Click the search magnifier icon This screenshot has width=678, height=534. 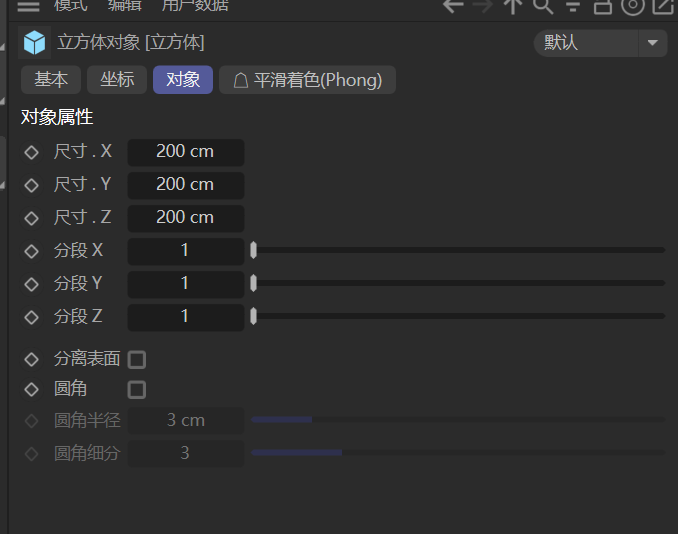pyautogui.click(x=543, y=6)
